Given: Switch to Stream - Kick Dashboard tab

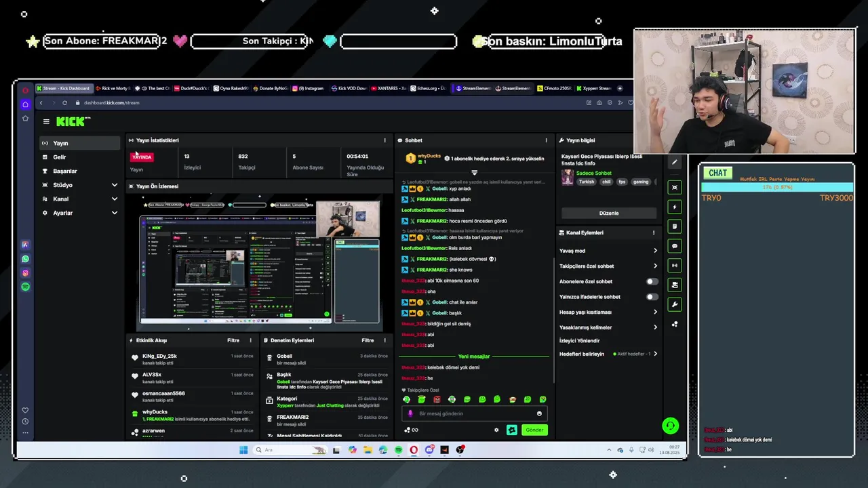Looking at the screenshot, I should coord(63,88).
